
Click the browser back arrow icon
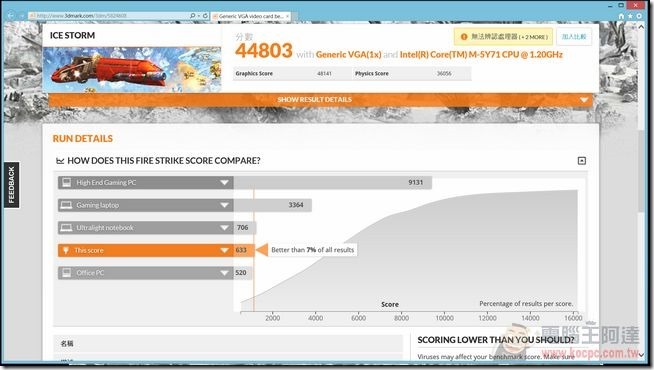11,16
